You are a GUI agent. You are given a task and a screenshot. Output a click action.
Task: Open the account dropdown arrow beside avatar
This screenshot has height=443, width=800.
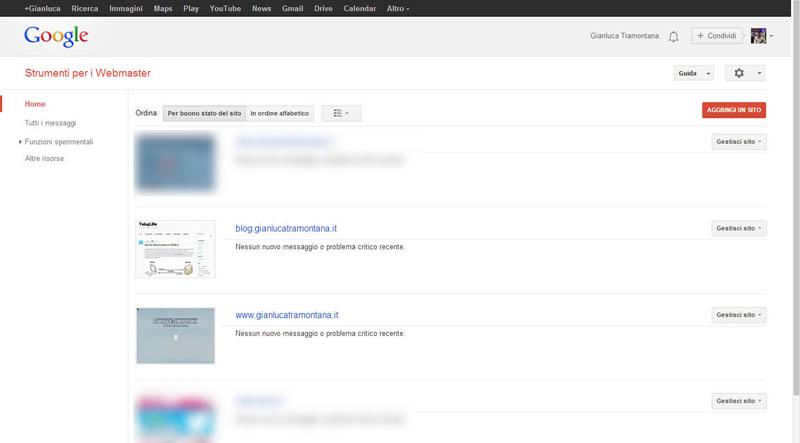(x=771, y=36)
